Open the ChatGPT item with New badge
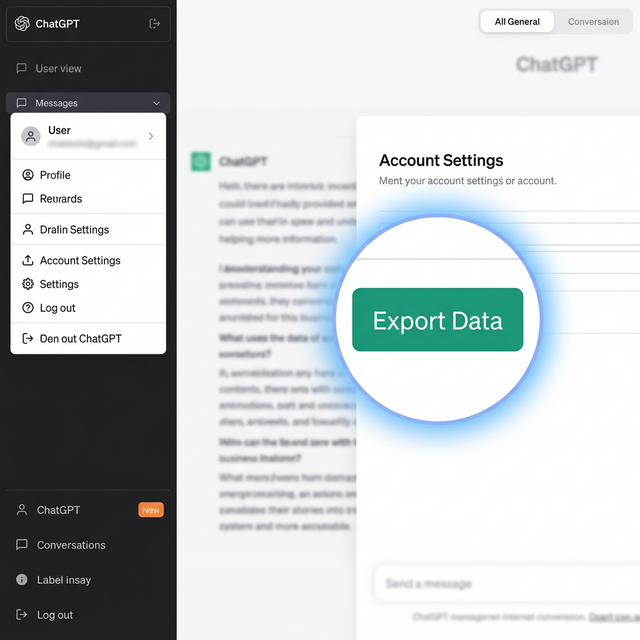This screenshot has height=640, width=640. point(89,510)
